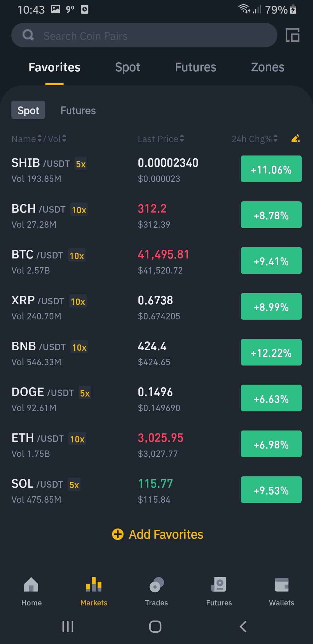Switch to the Zones top tab
Image resolution: width=313 pixels, height=644 pixels.
(x=267, y=67)
